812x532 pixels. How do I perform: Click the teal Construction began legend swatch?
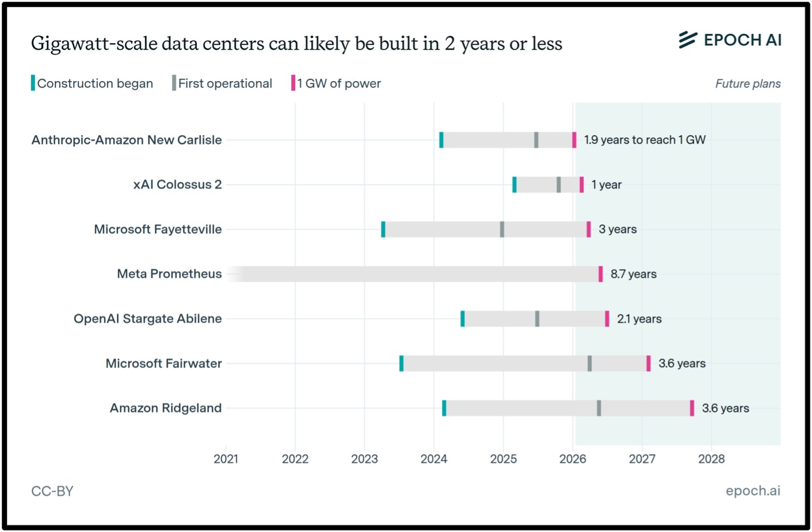(33, 83)
